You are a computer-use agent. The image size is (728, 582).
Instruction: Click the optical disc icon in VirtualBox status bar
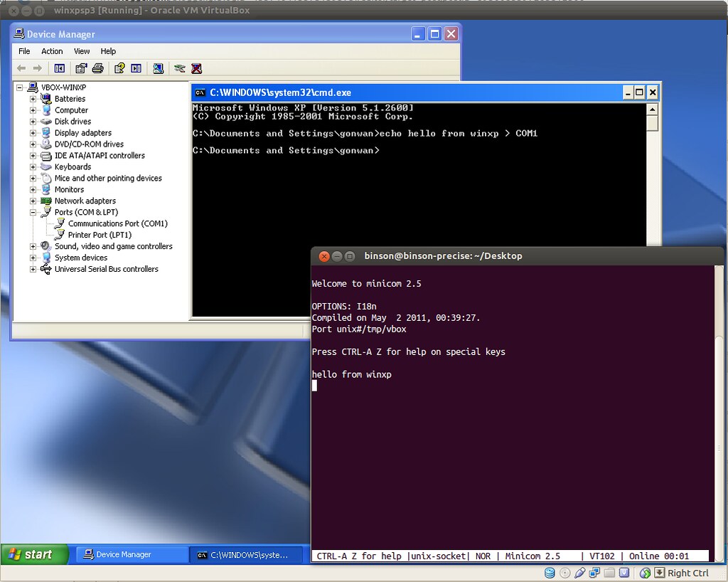565,573
